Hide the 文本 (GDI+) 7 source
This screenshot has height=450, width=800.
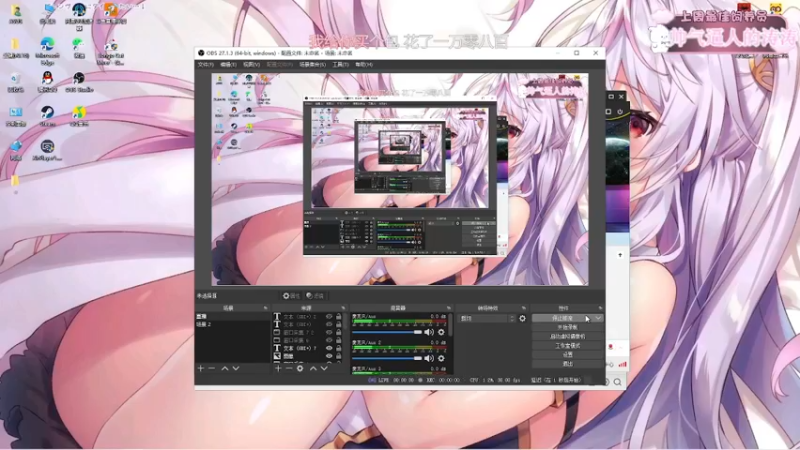click(329, 348)
